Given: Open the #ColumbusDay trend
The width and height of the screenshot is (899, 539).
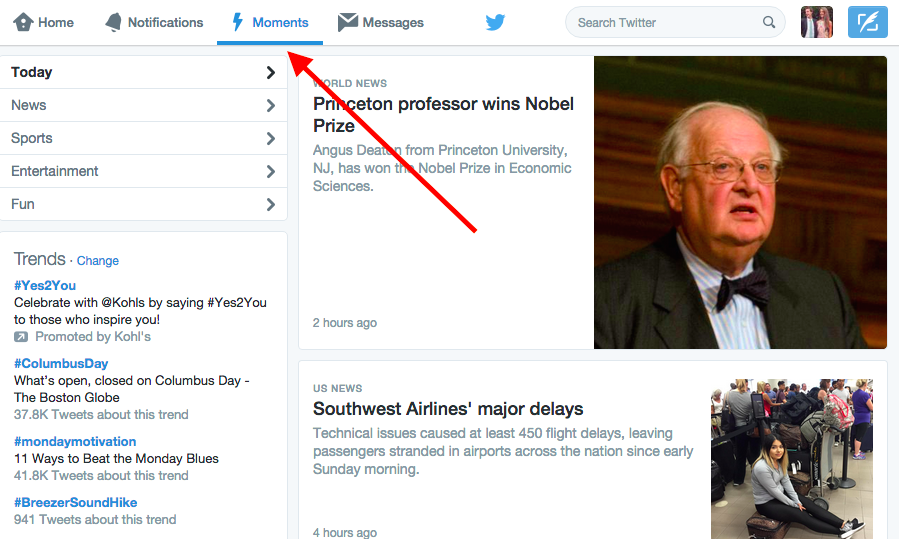Looking at the screenshot, I should point(61,364).
